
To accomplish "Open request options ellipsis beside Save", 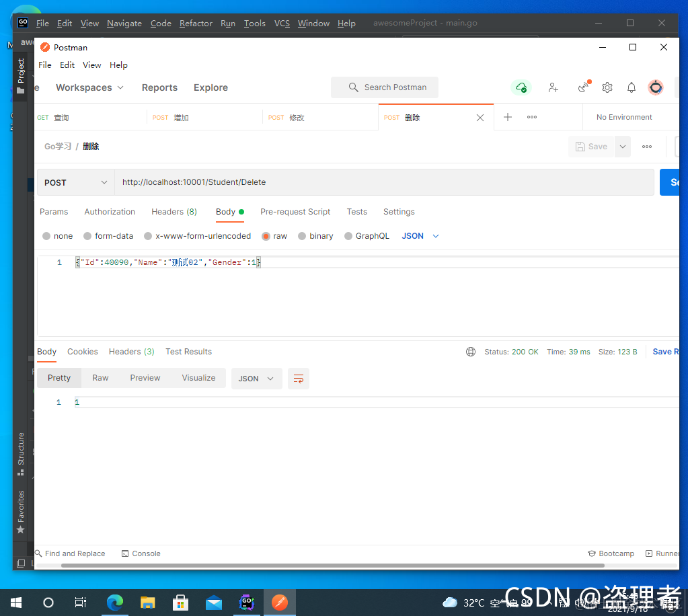I will coord(647,147).
